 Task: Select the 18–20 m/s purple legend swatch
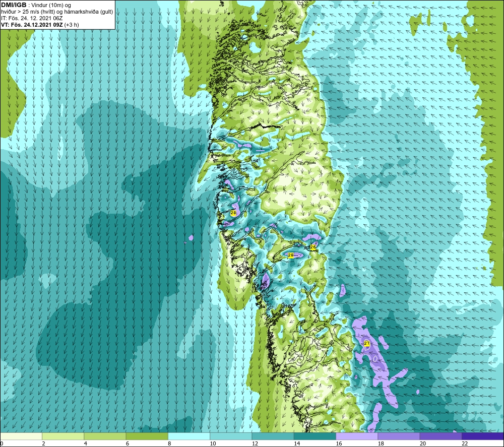point(399,436)
